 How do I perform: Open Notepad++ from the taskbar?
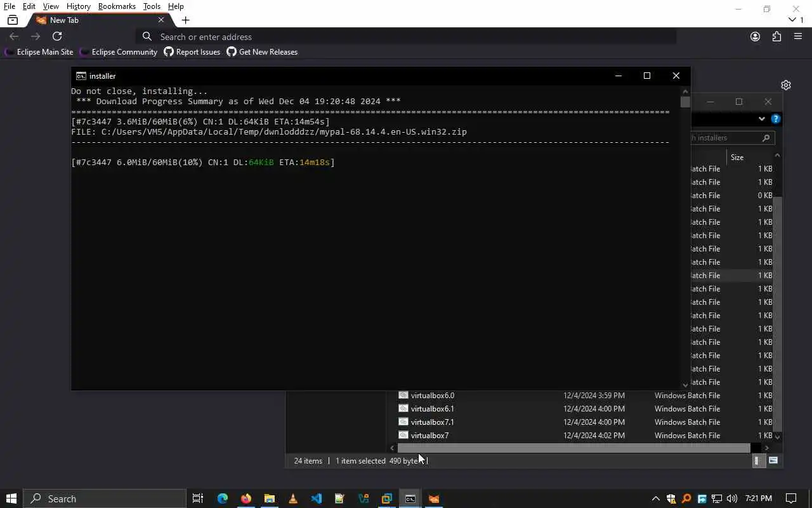coord(340,498)
